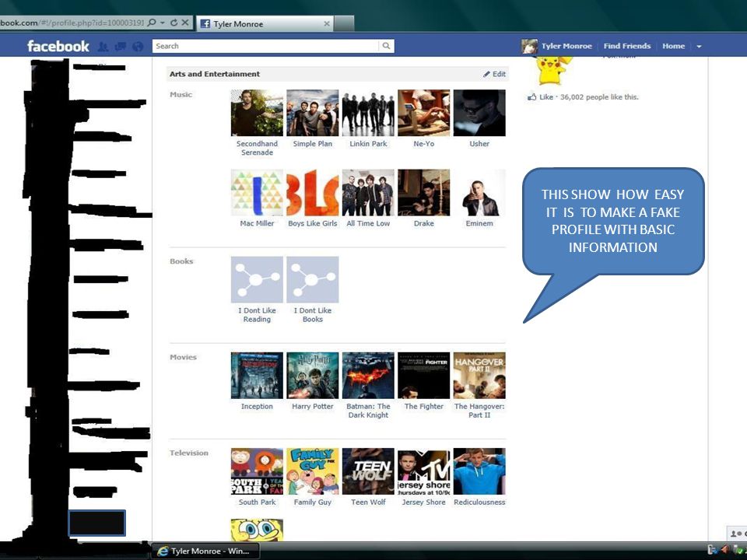This screenshot has width=747, height=560.
Task: Open Harry Potter movie poster
Action: pyautogui.click(x=313, y=375)
